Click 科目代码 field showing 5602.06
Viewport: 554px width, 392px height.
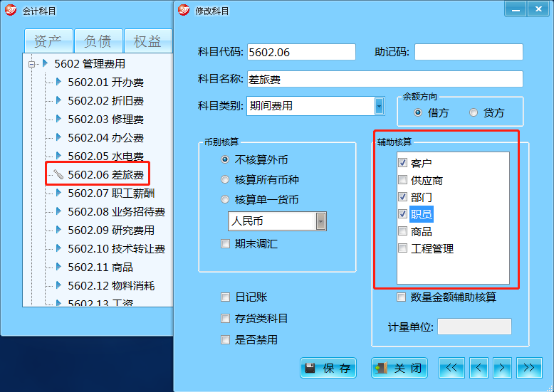click(x=301, y=52)
